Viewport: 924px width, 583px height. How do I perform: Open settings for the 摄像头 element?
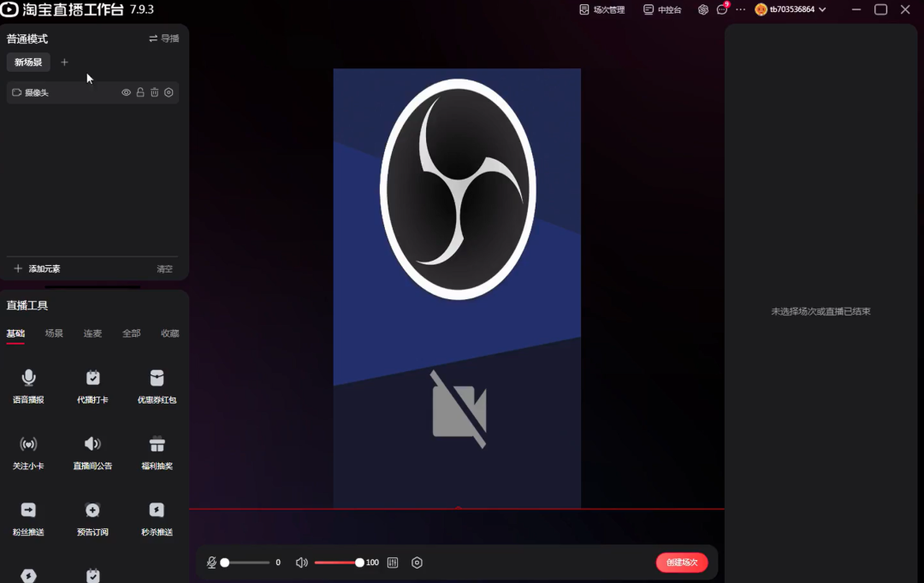coord(169,92)
